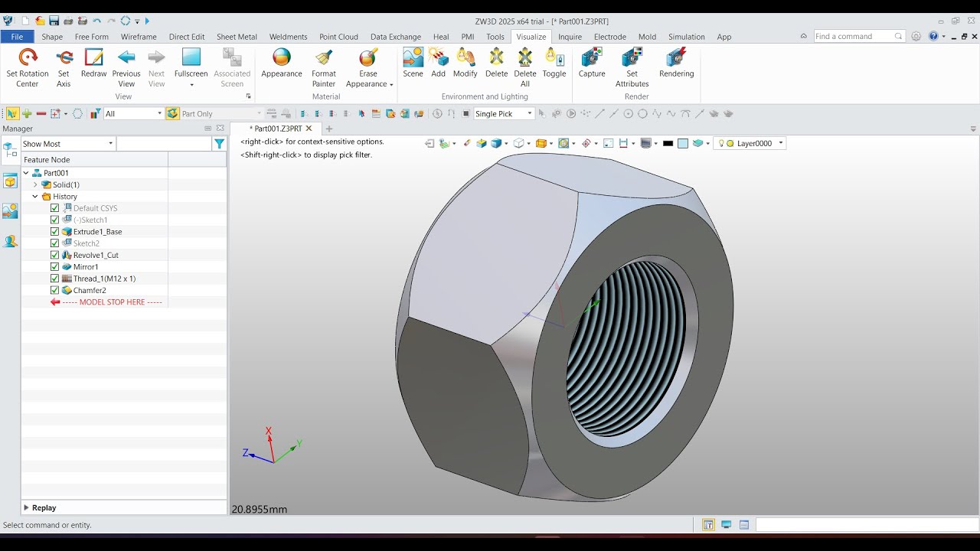Viewport: 980px width, 551px height.
Task: Click the light blue color swatch
Action: pyautogui.click(x=683, y=143)
